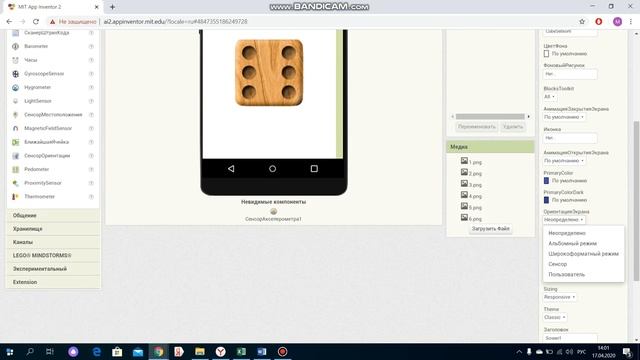Select the orientation sensor (СенсорОриентации) component

coord(47,156)
